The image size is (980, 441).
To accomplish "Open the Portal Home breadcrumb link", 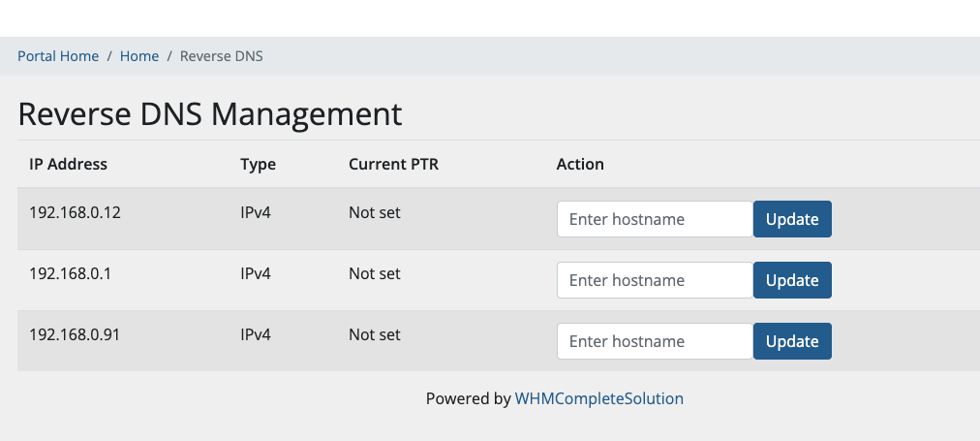I will [58, 56].
